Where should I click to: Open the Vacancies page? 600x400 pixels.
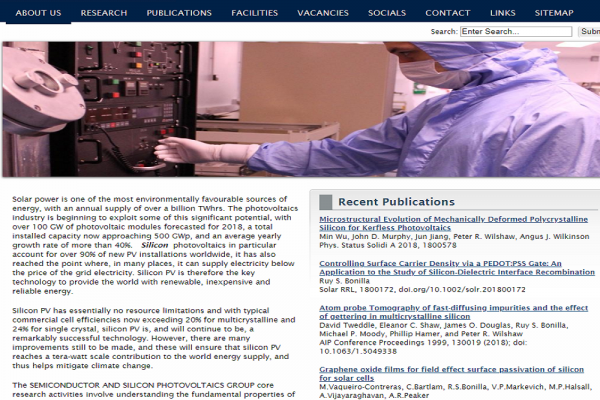click(323, 13)
